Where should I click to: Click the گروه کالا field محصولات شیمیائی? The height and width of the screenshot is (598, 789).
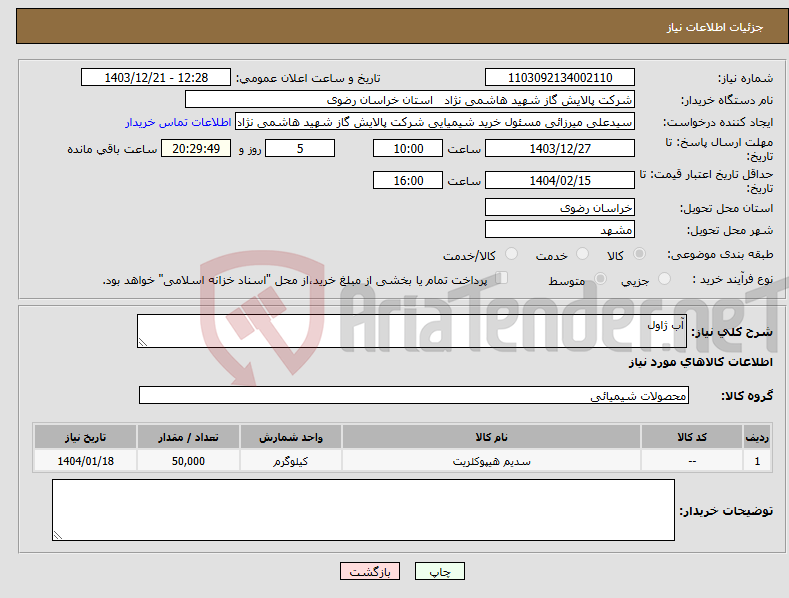(414, 395)
